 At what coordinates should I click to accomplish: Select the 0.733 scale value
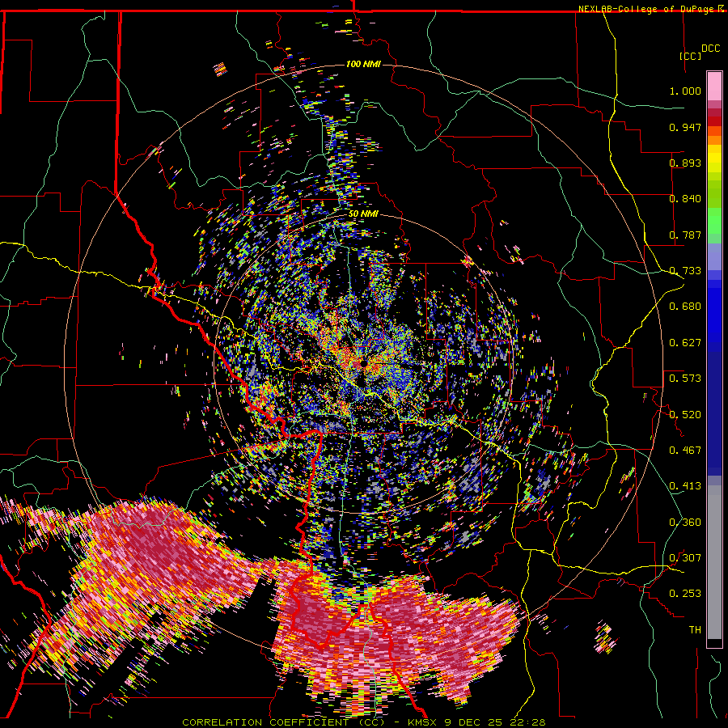pyautogui.click(x=685, y=271)
